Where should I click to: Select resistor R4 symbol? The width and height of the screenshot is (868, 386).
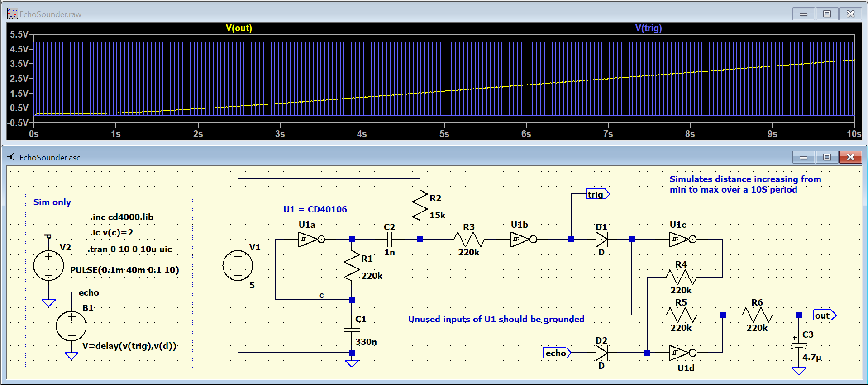681,277
